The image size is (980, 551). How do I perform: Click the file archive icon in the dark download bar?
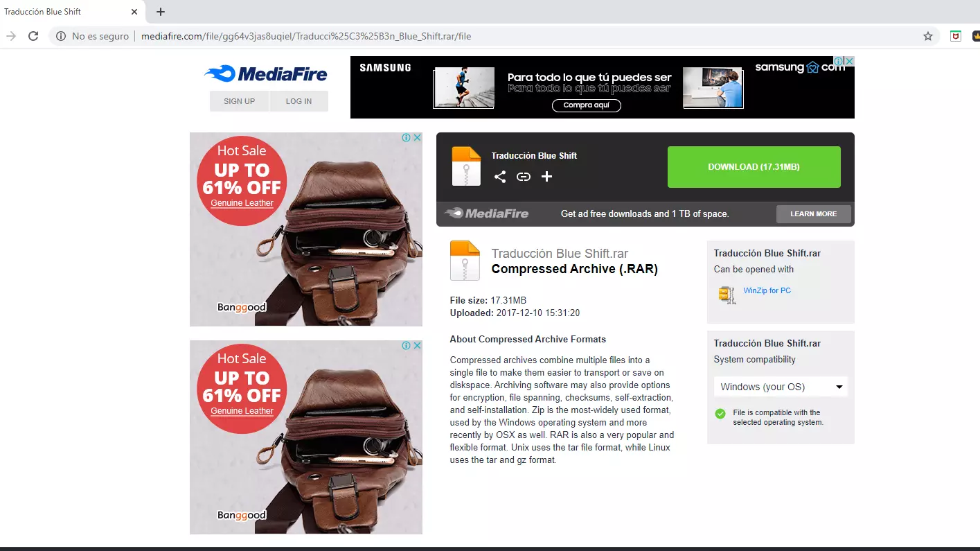(466, 166)
